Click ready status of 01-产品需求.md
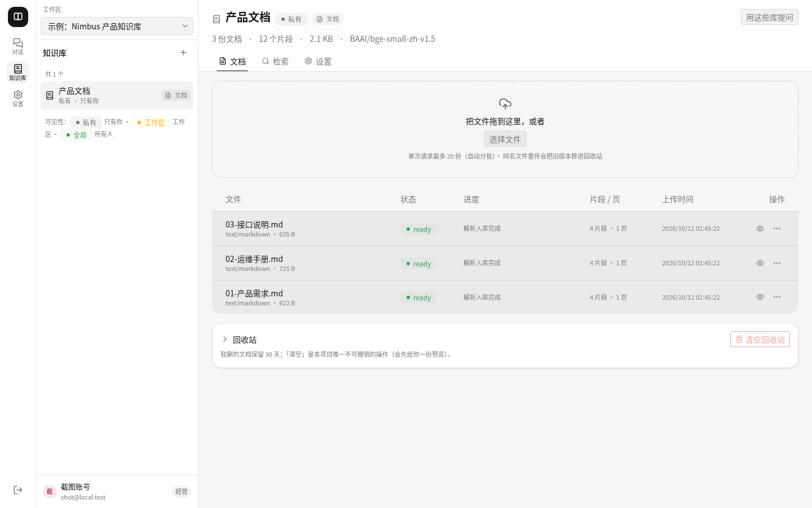812x508 pixels. tap(418, 297)
